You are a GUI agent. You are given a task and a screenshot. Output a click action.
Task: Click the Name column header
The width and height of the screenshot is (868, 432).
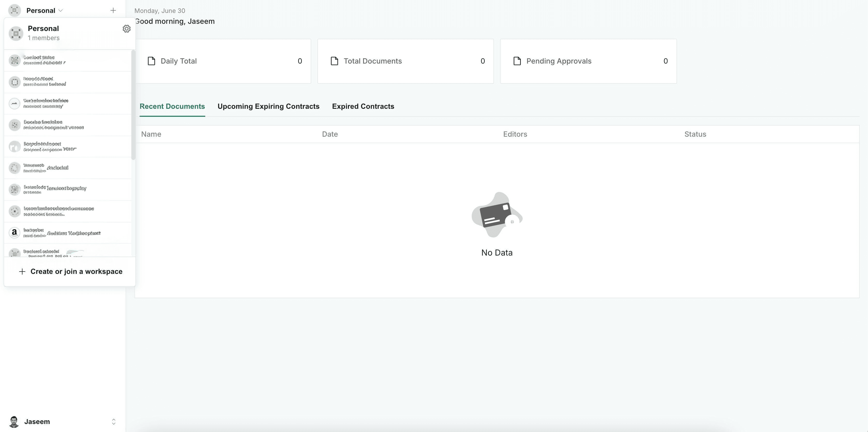point(151,134)
